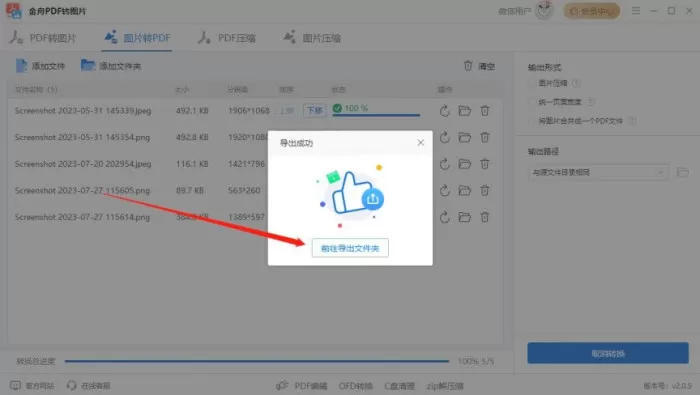Click the 金舟PDF转图片 app logo
This screenshot has width=700, height=395.
click(x=13, y=10)
